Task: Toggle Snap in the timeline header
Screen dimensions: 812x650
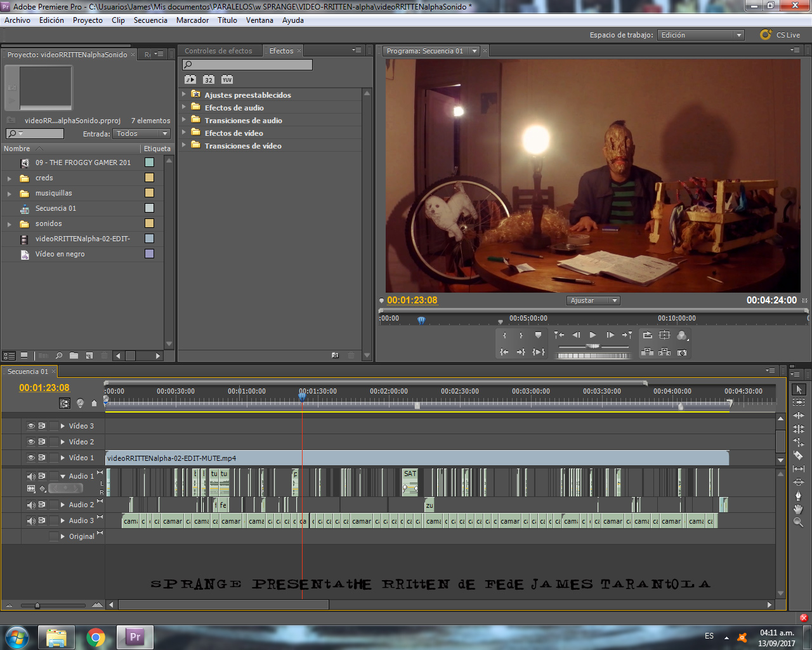Action: (x=65, y=403)
